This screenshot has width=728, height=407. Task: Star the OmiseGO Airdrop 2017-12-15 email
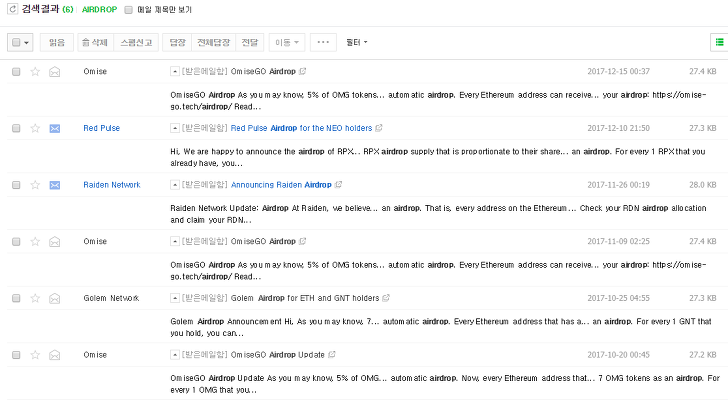tap(35, 71)
